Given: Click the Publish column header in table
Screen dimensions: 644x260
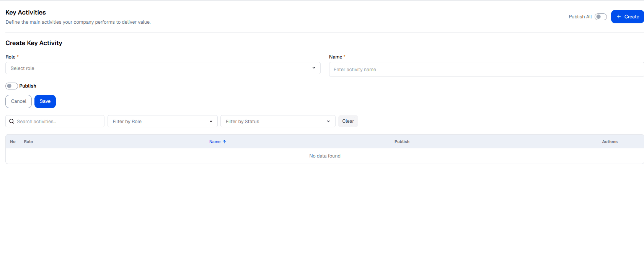Looking at the screenshot, I should 402,141.
